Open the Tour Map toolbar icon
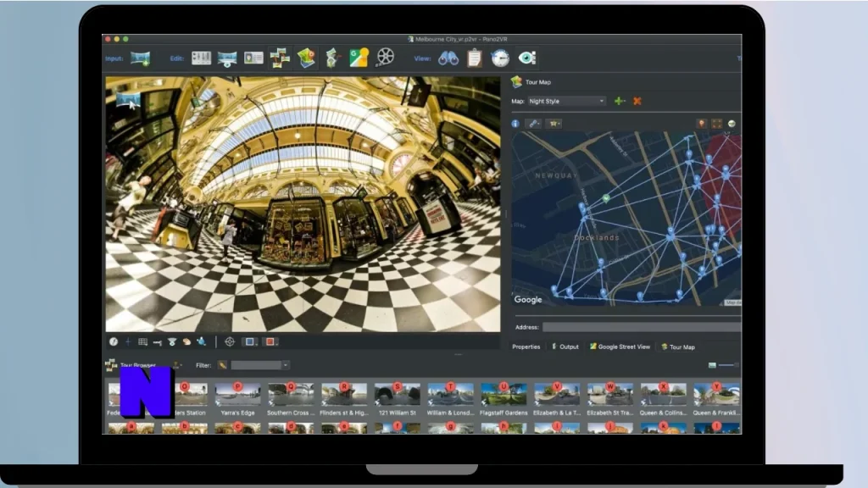This screenshot has height=488, width=868. tap(306, 58)
